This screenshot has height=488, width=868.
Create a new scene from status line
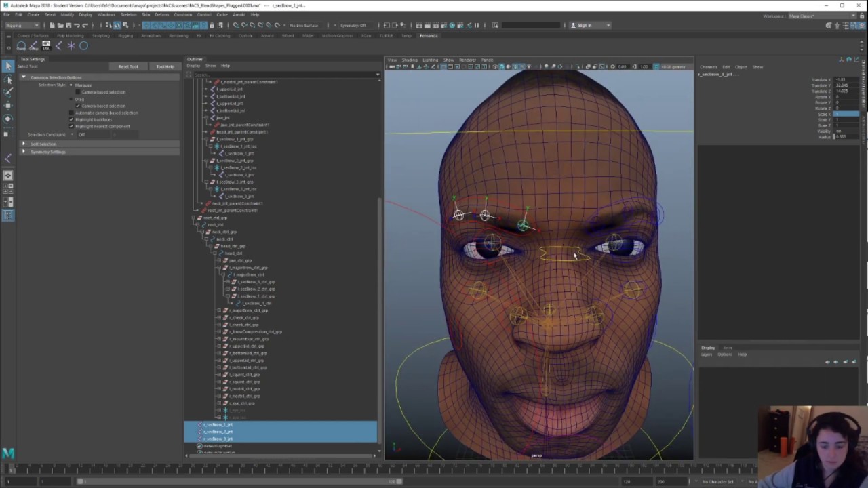pyautogui.click(x=52, y=26)
